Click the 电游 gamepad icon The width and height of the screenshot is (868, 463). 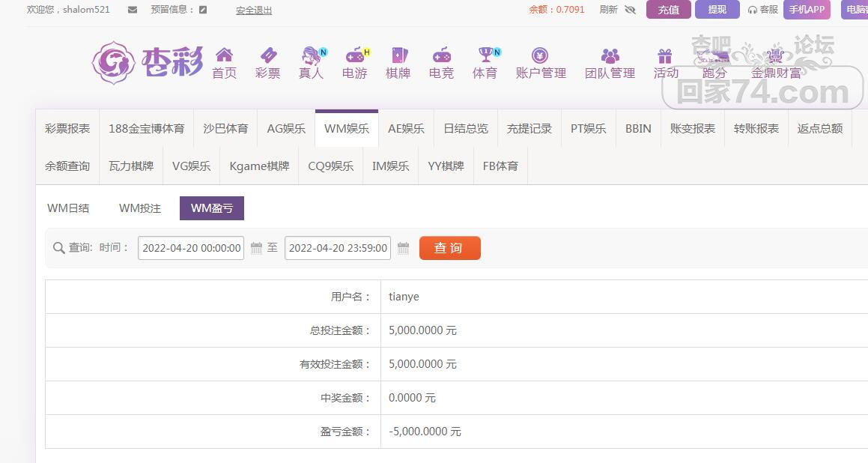tap(354, 55)
